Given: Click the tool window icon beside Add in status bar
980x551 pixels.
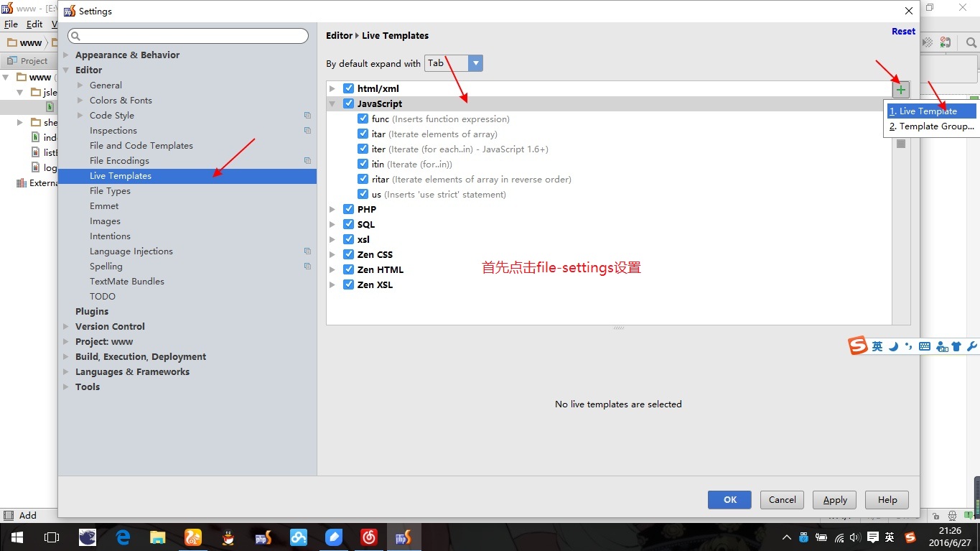Looking at the screenshot, I should [x=8, y=515].
